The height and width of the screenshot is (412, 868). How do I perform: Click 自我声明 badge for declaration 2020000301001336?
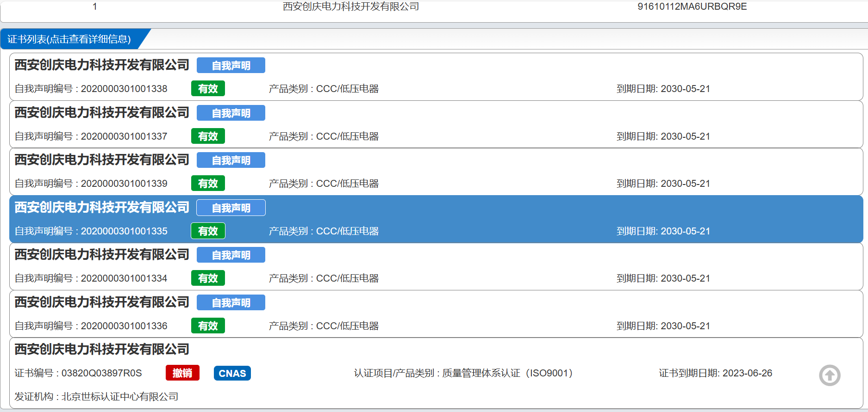231,302
